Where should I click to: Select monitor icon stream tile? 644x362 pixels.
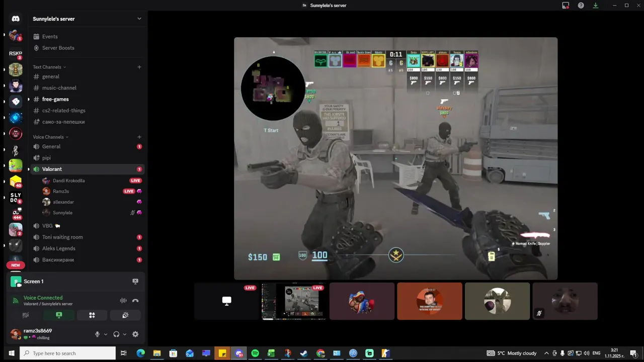[226, 301]
